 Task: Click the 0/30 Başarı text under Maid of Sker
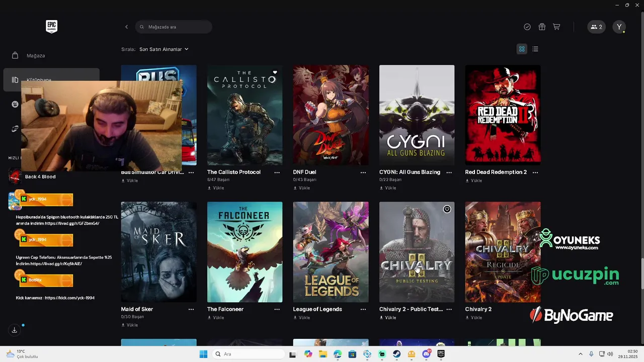click(132, 317)
